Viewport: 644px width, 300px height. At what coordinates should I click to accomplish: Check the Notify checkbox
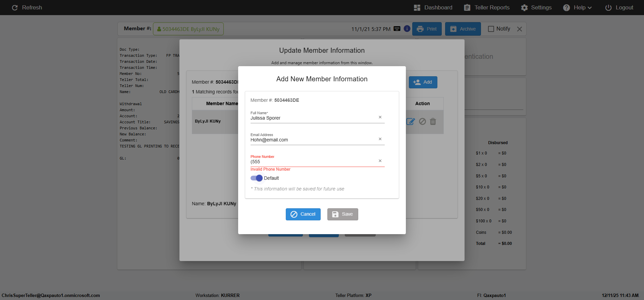click(491, 29)
